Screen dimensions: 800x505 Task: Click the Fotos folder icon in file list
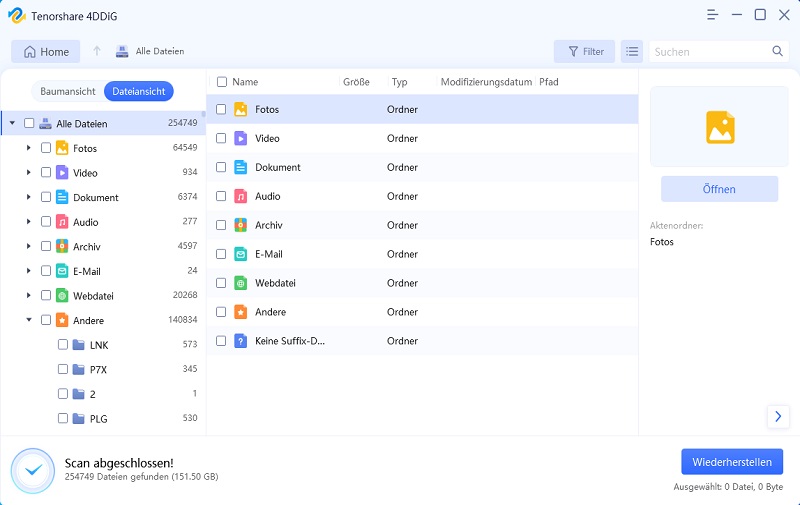[240, 109]
